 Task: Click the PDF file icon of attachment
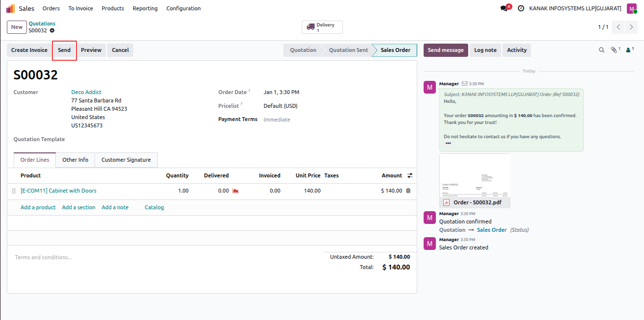pos(446,202)
